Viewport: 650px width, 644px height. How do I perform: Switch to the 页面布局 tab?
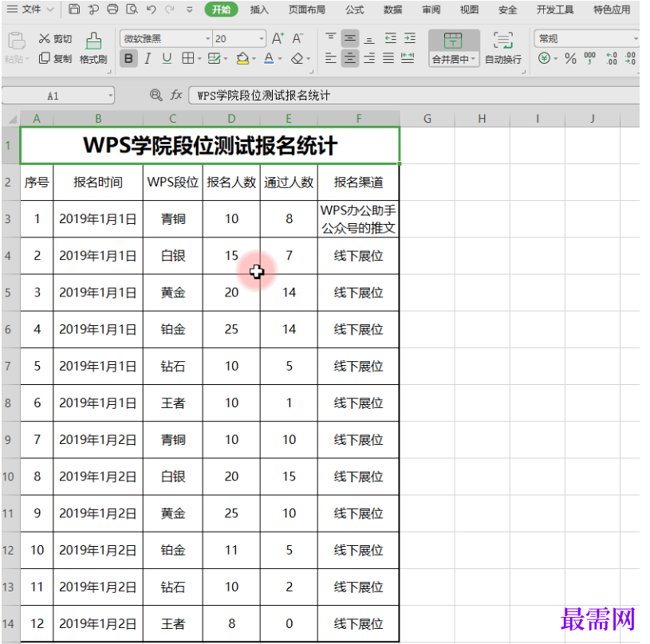click(x=307, y=10)
